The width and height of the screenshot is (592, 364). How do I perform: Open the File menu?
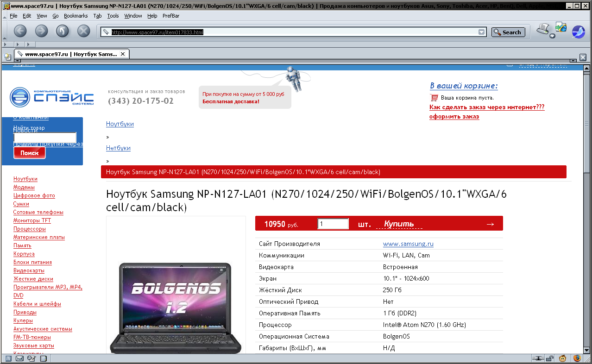(x=13, y=16)
